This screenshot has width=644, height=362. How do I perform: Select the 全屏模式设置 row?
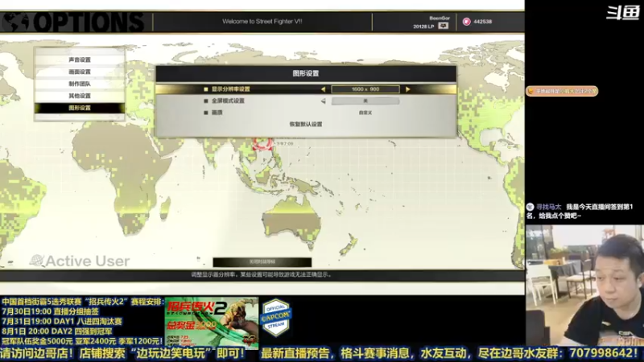click(x=306, y=101)
